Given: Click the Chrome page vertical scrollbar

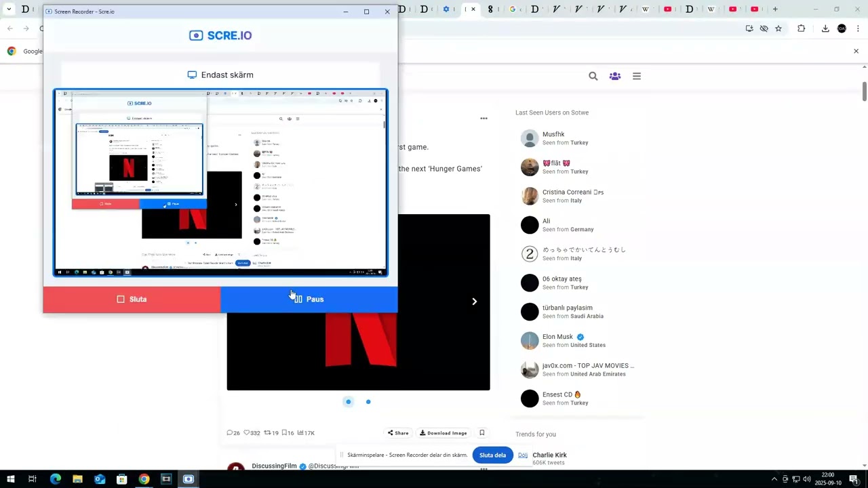Looking at the screenshot, I should tap(865, 91).
